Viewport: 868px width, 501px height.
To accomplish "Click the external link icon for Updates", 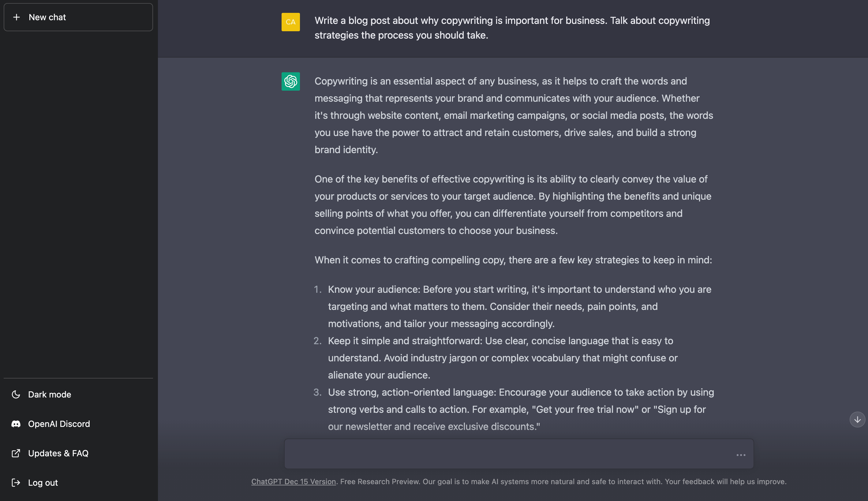I will (16, 453).
